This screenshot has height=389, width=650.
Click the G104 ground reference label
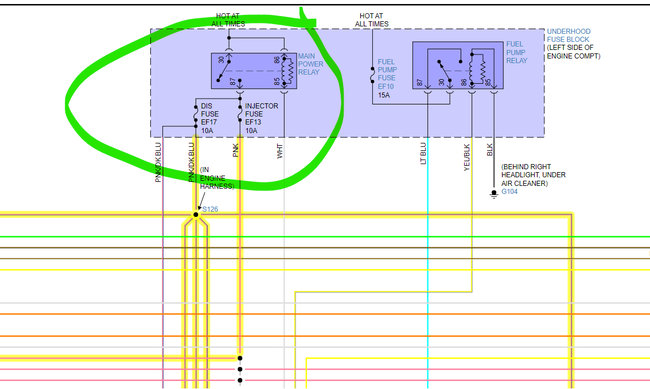point(509,192)
